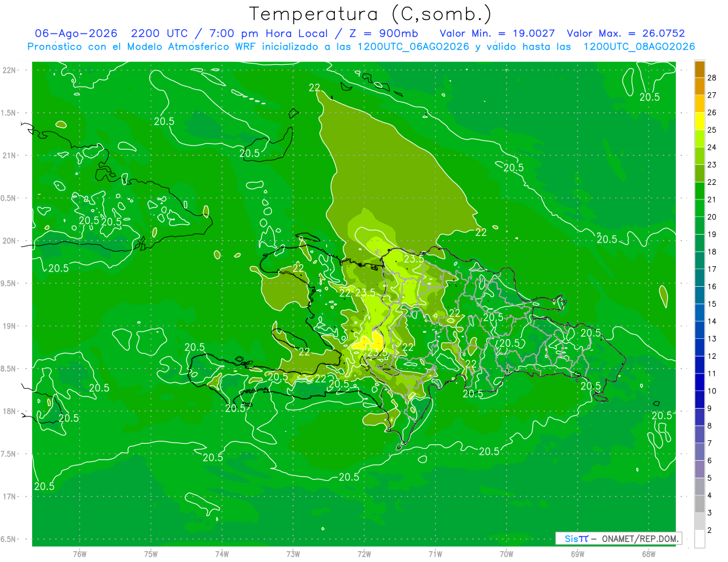This screenshot has height=562, width=728.
Task: Click the '9.5N' latitude axis label
Action: (x=8, y=283)
